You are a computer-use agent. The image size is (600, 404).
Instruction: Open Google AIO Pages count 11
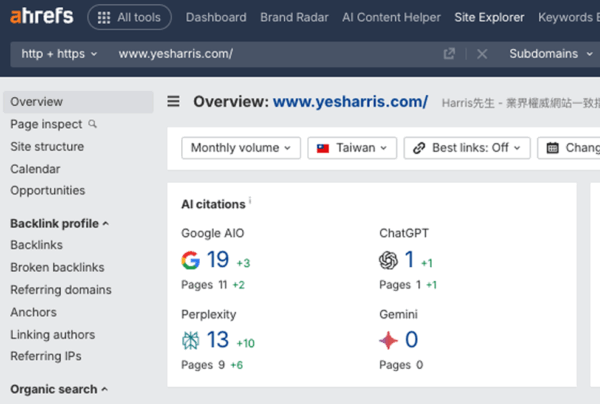pos(223,285)
